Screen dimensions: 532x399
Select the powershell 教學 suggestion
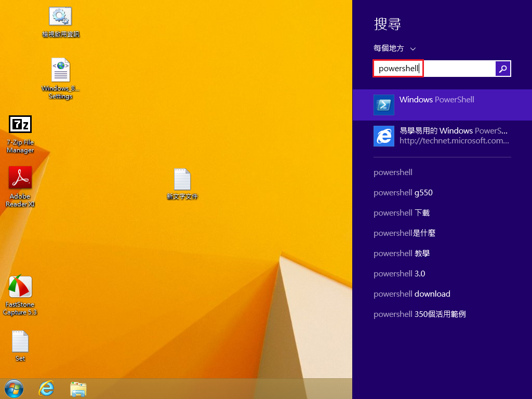pos(402,254)
